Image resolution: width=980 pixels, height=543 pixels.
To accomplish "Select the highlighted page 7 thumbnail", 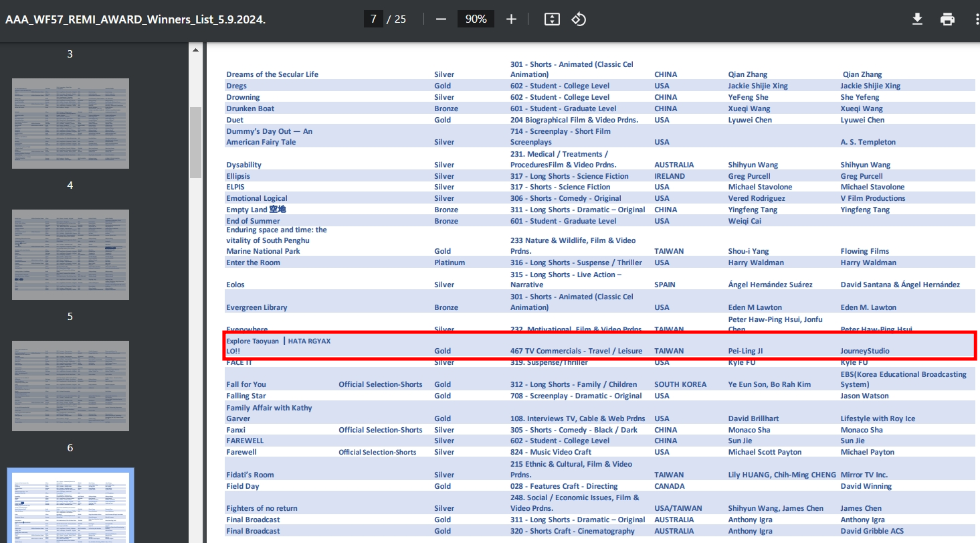I will [70, 506].
